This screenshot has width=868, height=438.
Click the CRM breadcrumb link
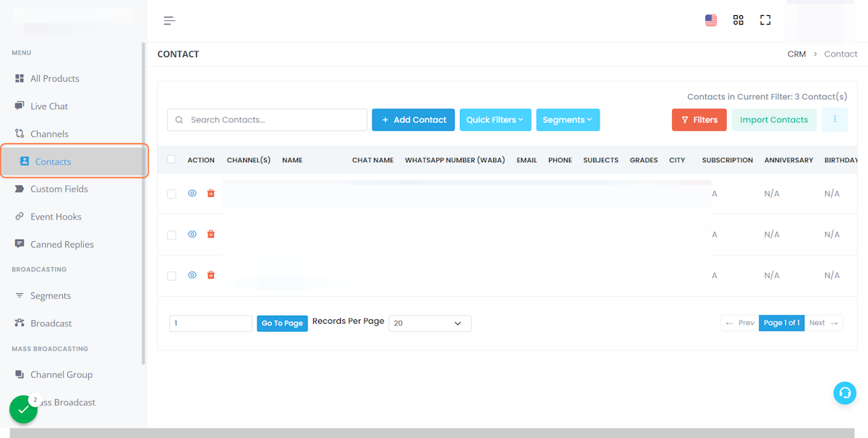(x=796, y=54)
